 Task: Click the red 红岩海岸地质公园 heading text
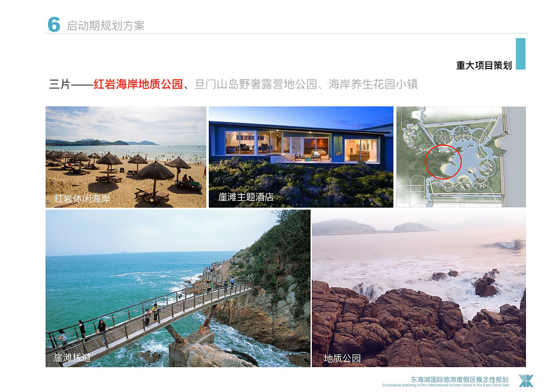138,84
